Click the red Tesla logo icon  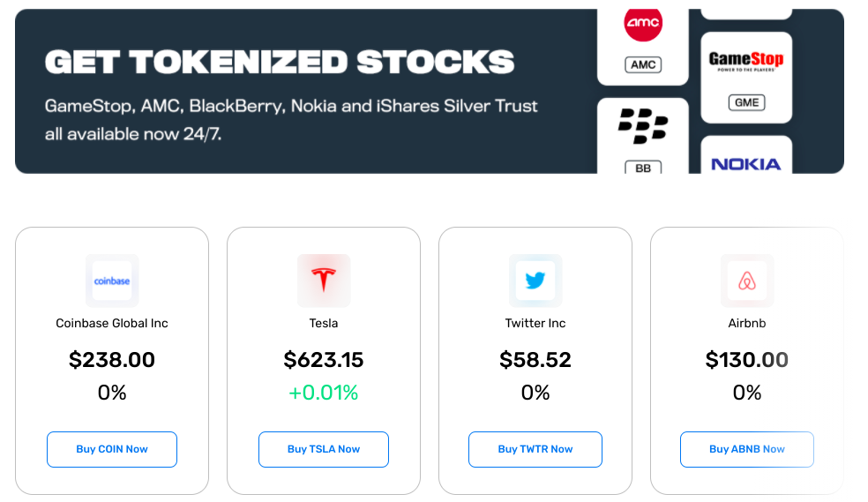point(324,281)
